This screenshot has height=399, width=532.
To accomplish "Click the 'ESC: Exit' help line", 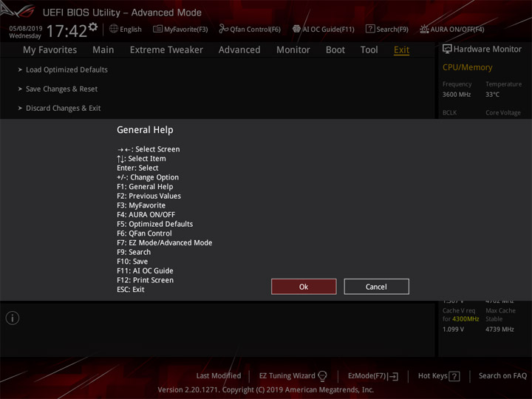I will click(131, 290).
